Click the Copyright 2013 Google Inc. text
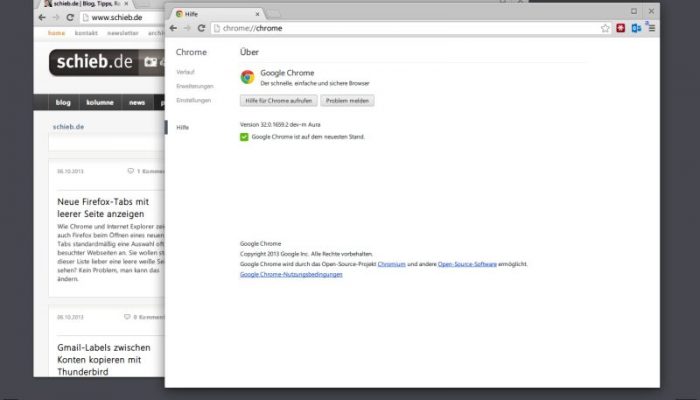The width and height of the screenshot is (700, 400). pos(306,254)
